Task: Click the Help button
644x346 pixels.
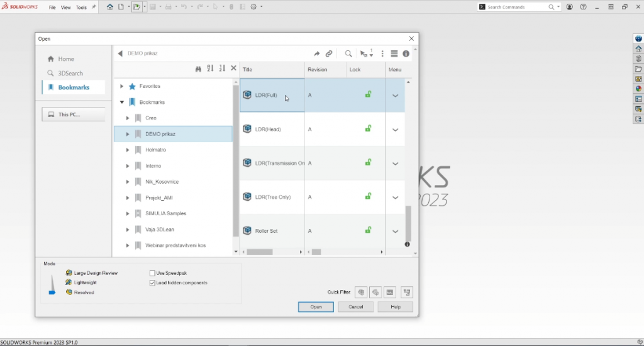Action: tap(396, 307)
